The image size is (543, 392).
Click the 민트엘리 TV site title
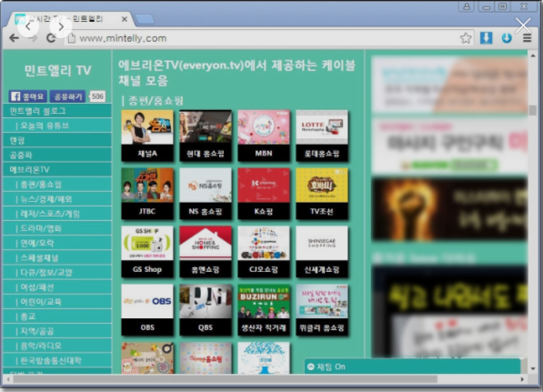click(57, 70)
